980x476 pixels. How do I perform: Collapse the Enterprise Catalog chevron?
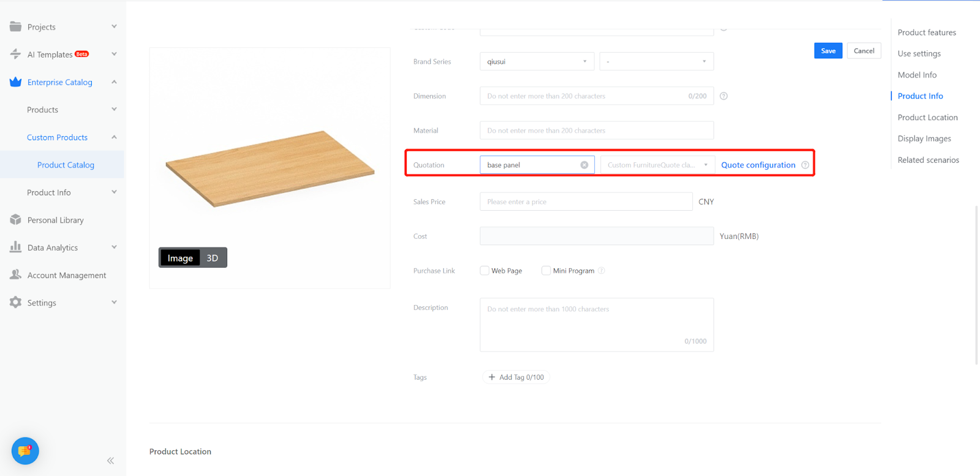pyautogui.click(x=114, y=81)
